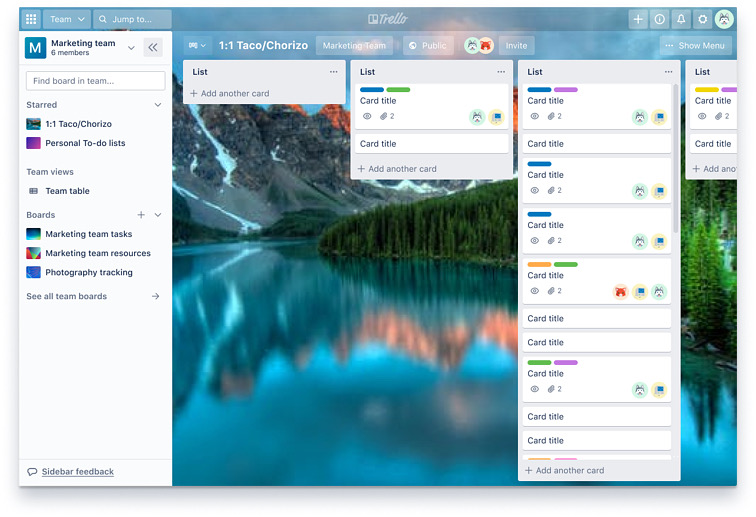Toggle the watch eye on first card
The width and height of the screenshot is (756, 517).
click(367, 117)
